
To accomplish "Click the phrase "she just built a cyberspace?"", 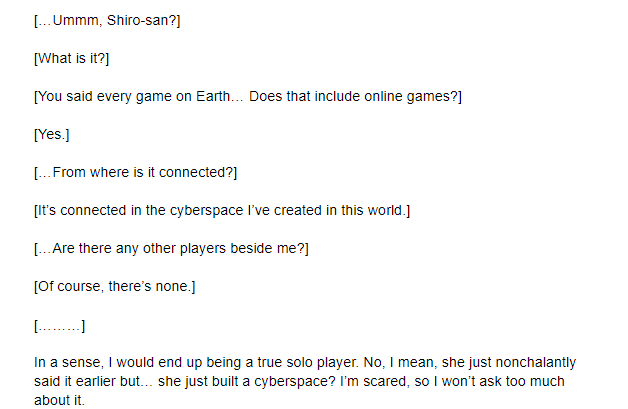I will tap(247, 381).
